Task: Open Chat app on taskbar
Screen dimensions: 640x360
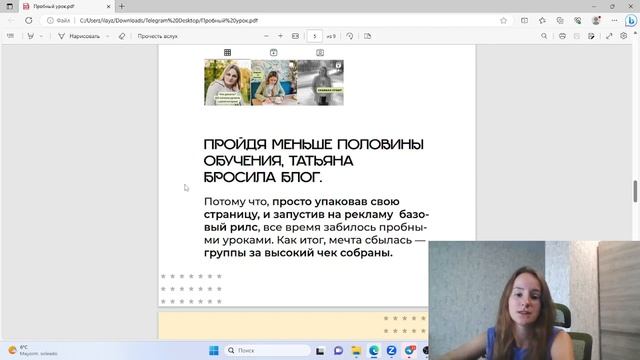Action: tap(338, 350)
